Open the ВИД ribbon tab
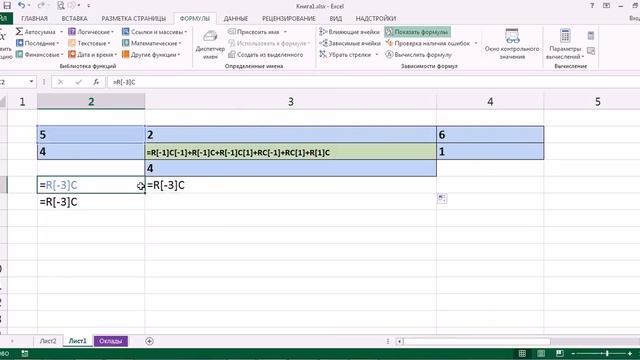 [x=336, y=18]
